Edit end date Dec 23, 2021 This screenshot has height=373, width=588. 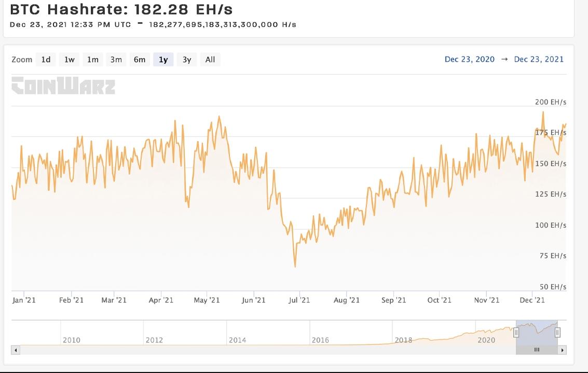pyautogui.click(x=539, y=59)
